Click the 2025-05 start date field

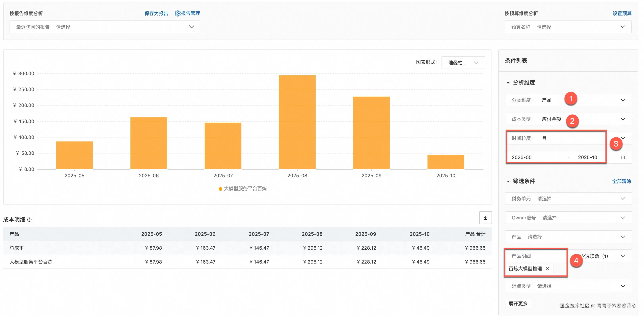[522, 157]
